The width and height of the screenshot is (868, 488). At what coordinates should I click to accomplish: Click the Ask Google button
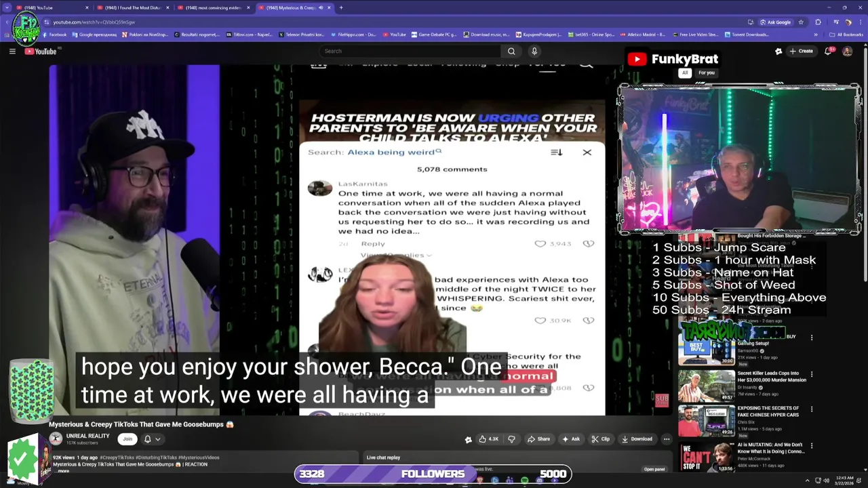(775, 22)
